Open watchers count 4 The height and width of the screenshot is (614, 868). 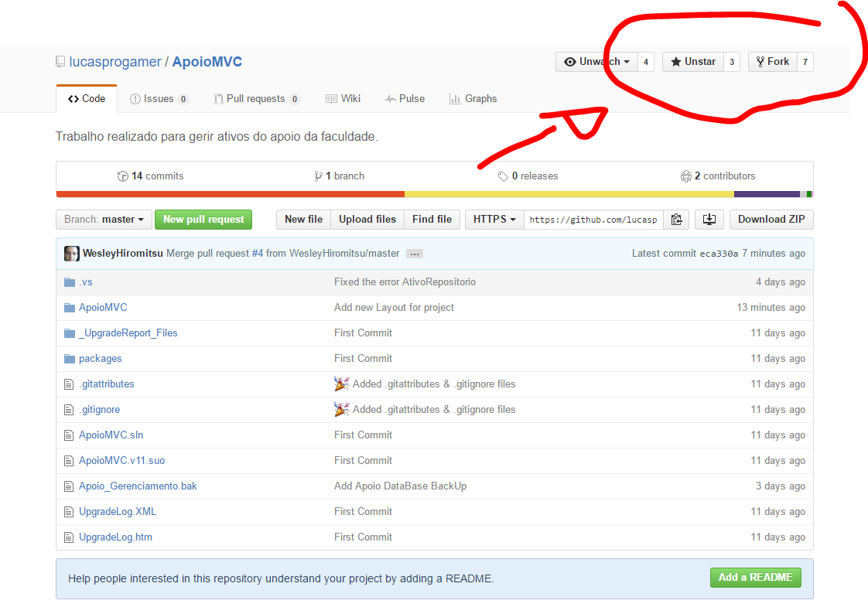(x=646, y=62)
